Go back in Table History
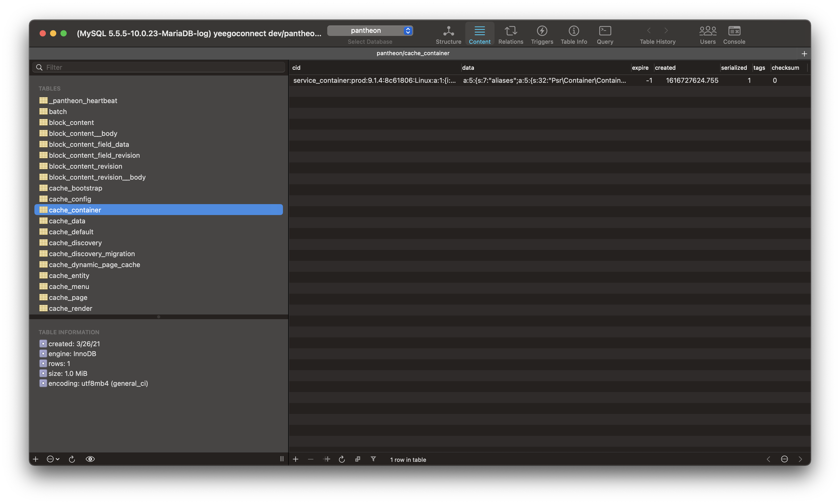 (649, 30)
